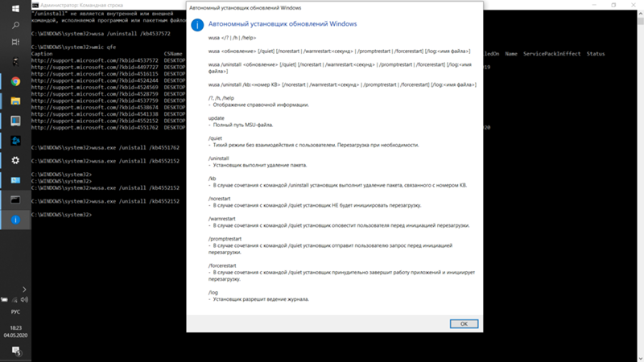
Task: Click kbid=4524244 URL line in console
Action: click(x=95, y=80)
